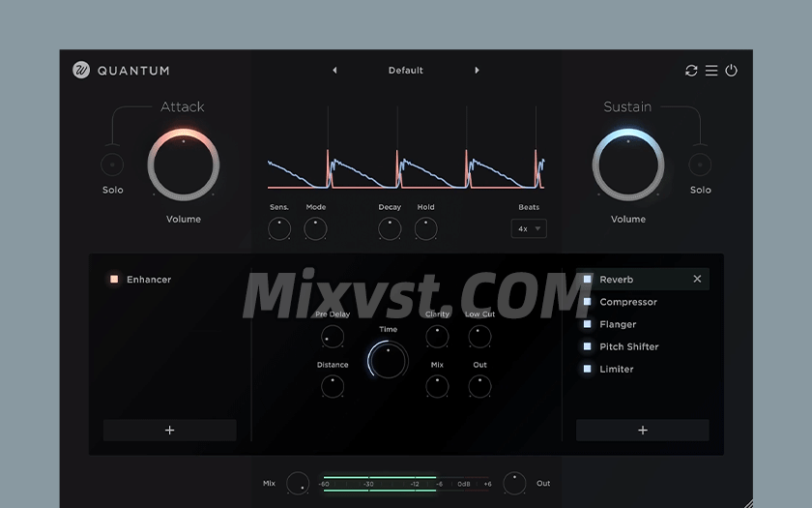Add effect to Sustain chain
The height and width of the screenshot is (508, 812).
(642, 431)
